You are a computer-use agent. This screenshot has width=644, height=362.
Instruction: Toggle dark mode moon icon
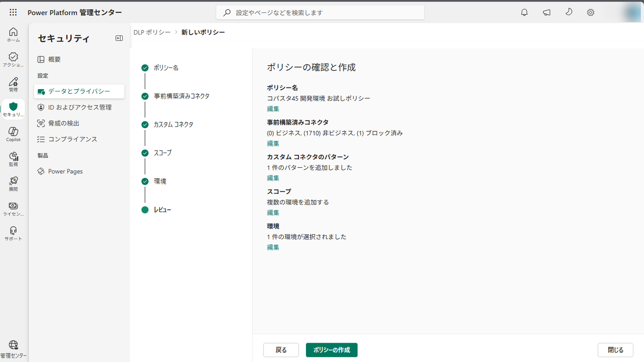pos(569,12)
